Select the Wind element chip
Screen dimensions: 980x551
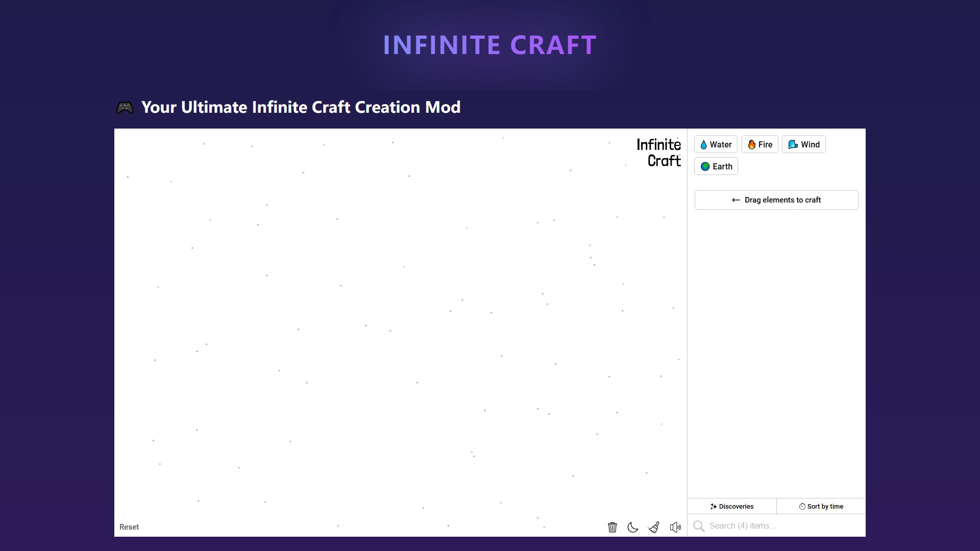coord(803,144)
